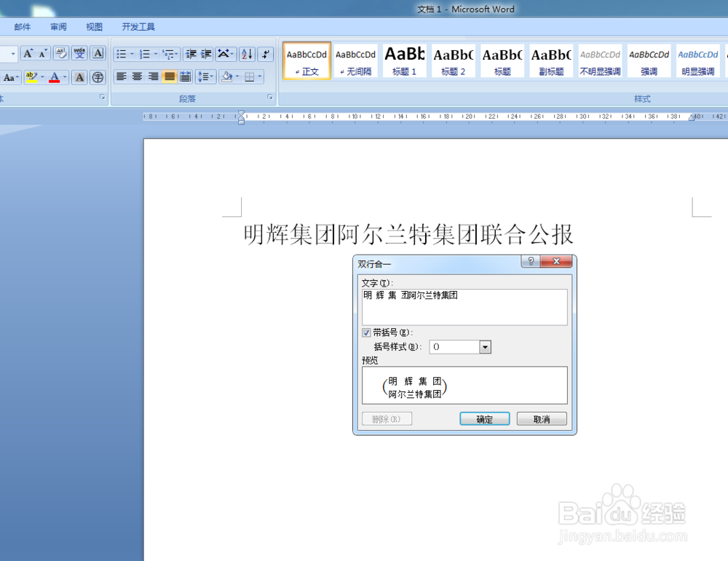This screenshot has width=728, height=561.
Task: Click the Shrink Font icon
Action: click(x=43, y=53)
